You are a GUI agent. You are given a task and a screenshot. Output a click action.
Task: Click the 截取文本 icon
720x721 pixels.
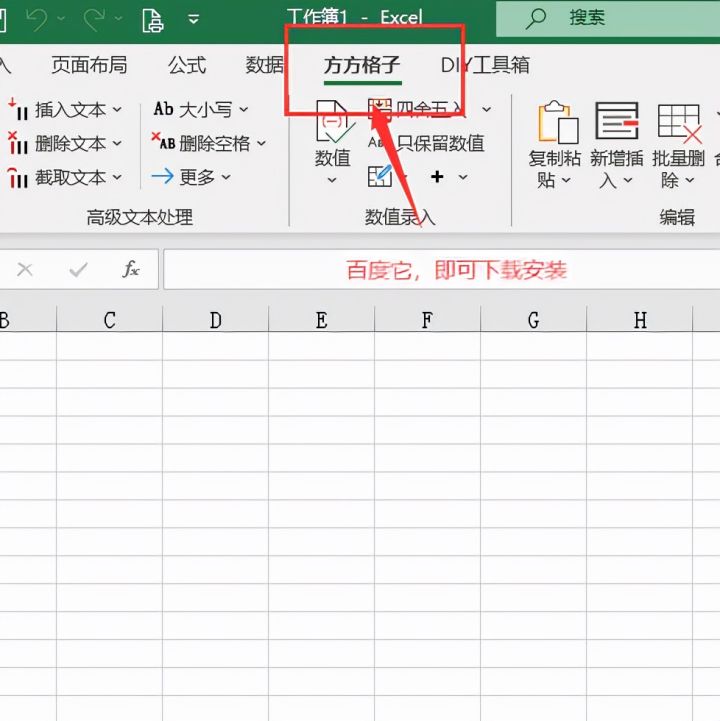18,177
